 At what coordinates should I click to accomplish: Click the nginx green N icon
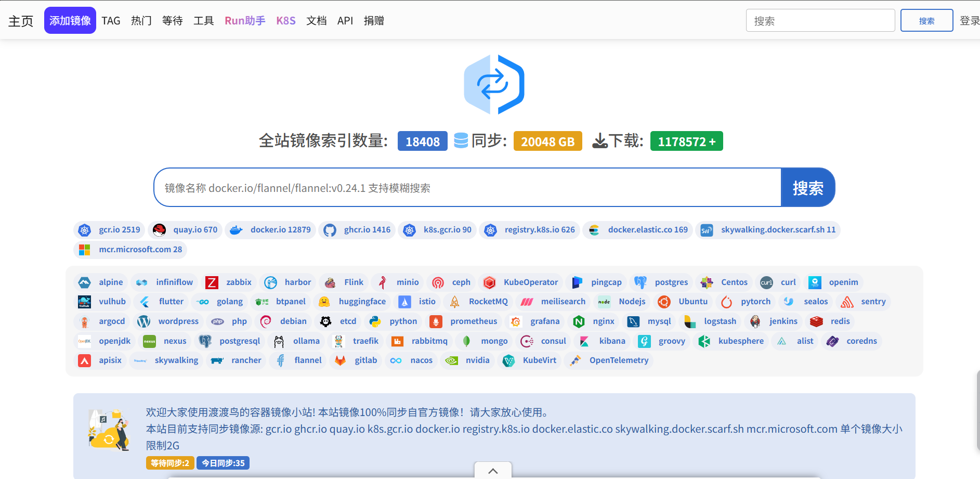coord(579,321)
